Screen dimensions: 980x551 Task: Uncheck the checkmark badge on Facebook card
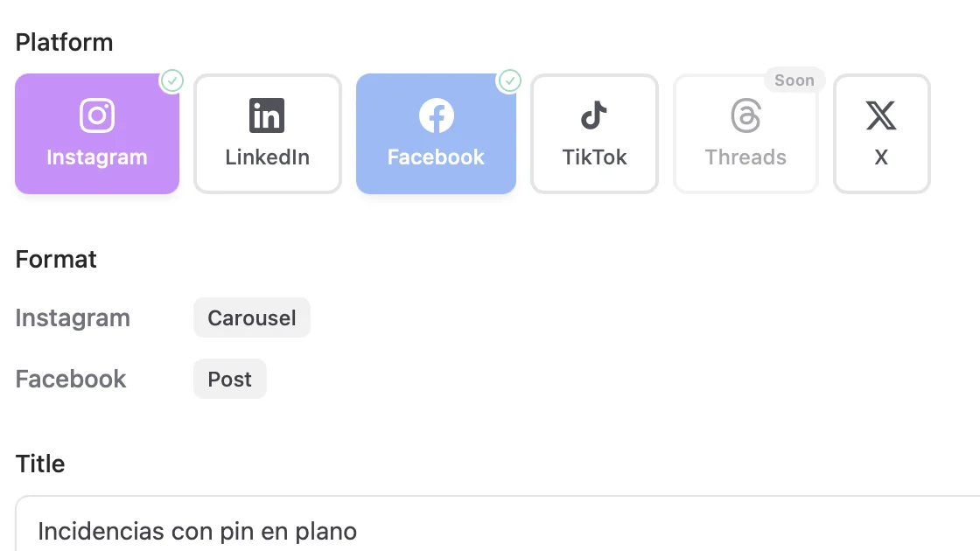[510, 80]
